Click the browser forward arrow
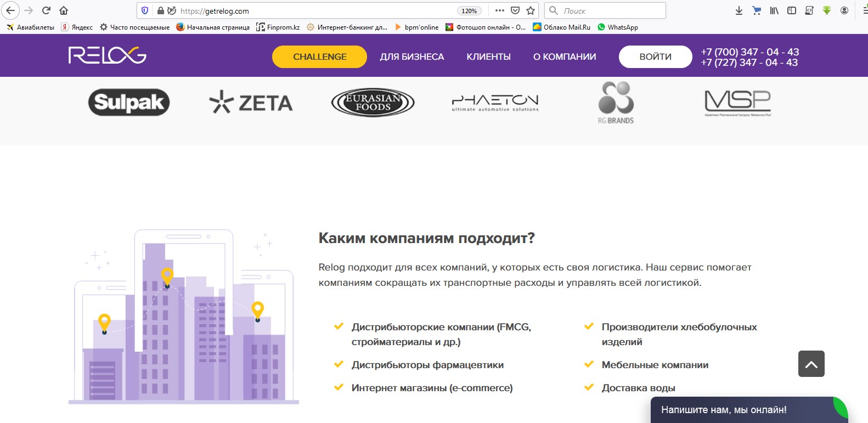This screenshot has height=423, width=868. 29,10
